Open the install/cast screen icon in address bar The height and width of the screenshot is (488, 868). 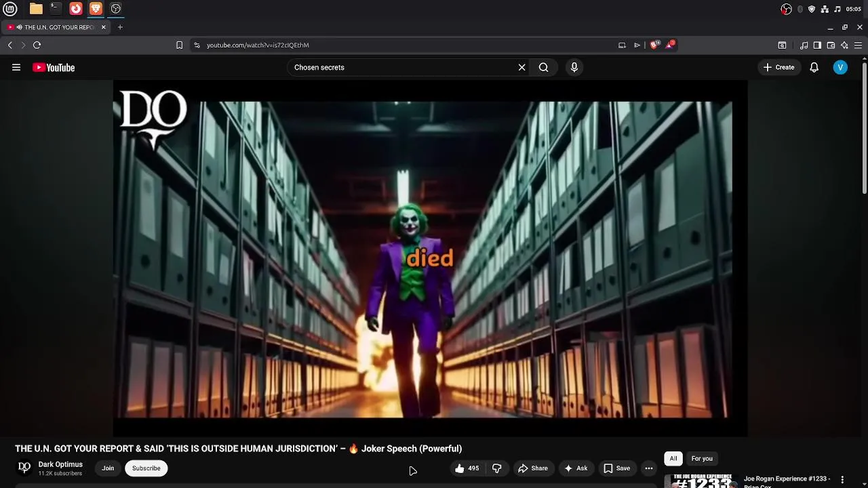pyautogui.click(x=622, y=45)
